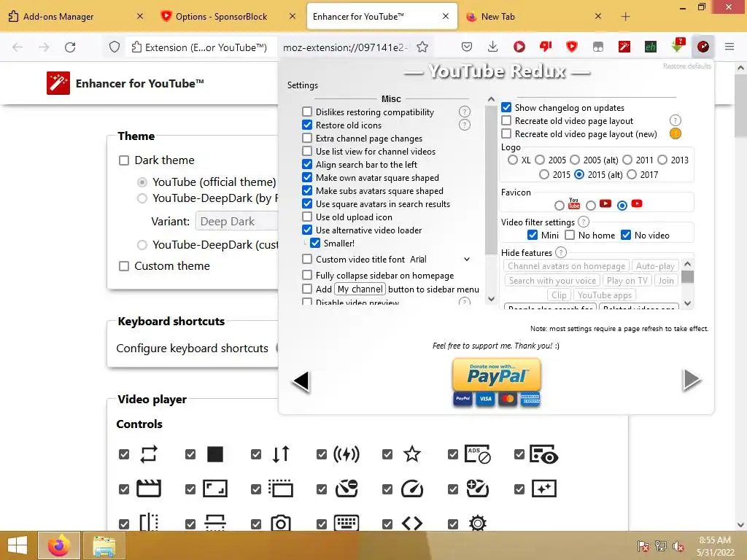The width and height of the screenshot is (747, 560).
Task: Click the code brackets control icon
Action: pyautogui.click(x=412, y=524)
